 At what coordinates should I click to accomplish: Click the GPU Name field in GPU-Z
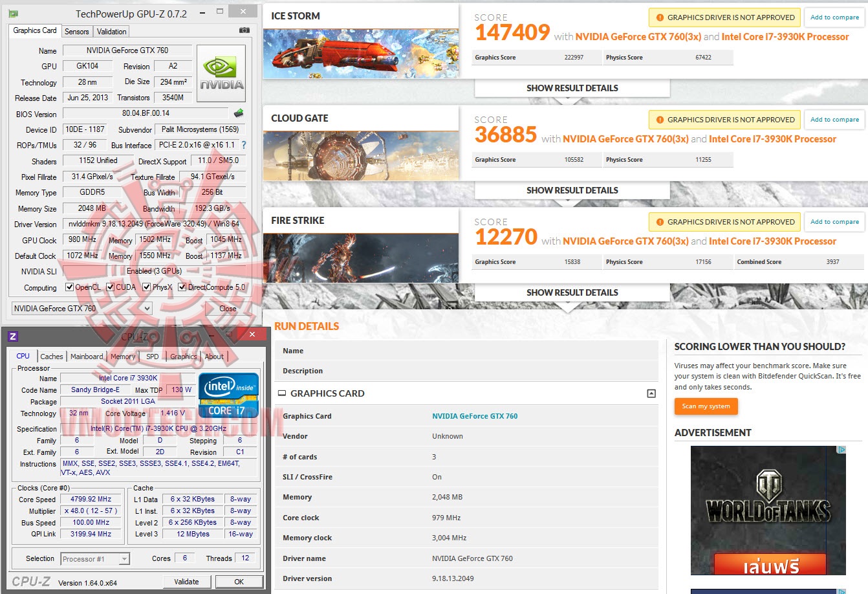pyautogui.click(x=127, y=50)
